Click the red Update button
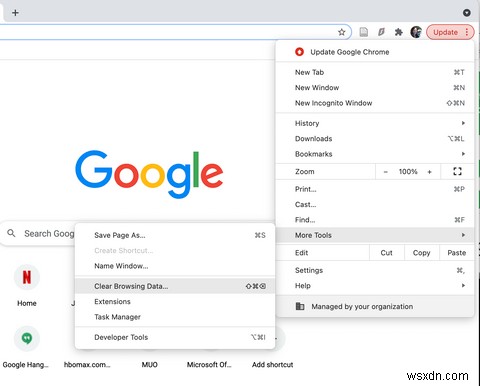 [x=450, y=32]
